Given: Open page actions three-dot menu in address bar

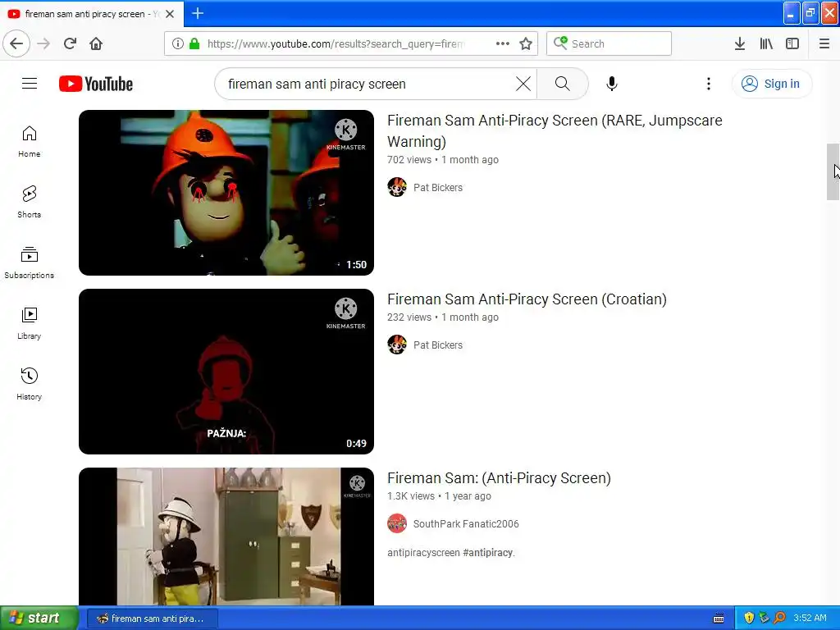Looking at the screenshot, I should (503, 43).
